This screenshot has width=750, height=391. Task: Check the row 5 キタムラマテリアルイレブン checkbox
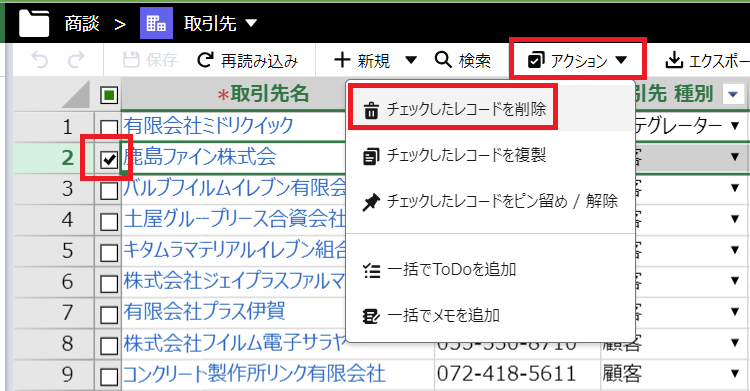click(x=109, y=253)
